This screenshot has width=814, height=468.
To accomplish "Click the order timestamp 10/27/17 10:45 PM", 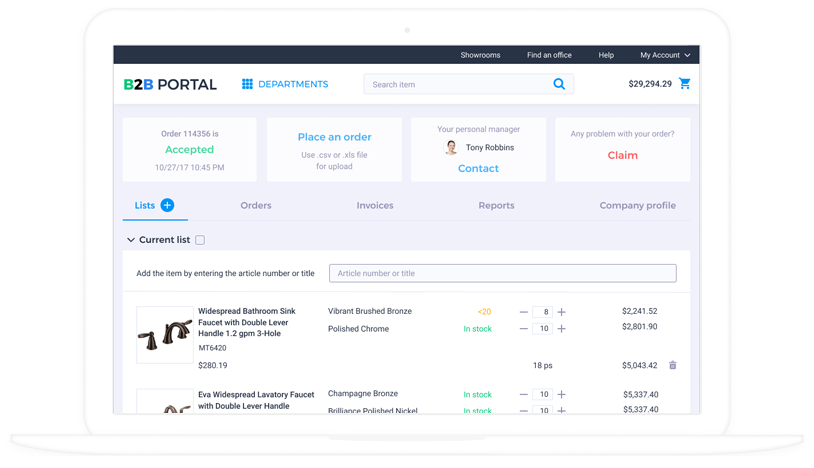I will pos(189,168).
